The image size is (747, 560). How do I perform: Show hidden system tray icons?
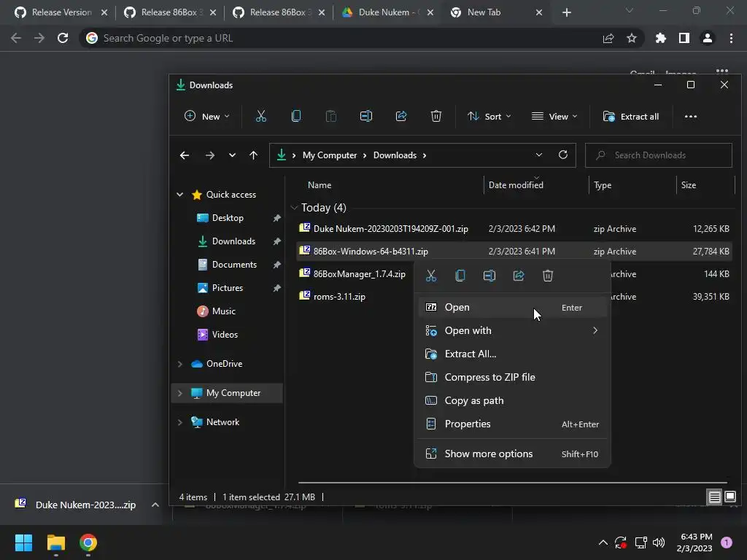603,542
